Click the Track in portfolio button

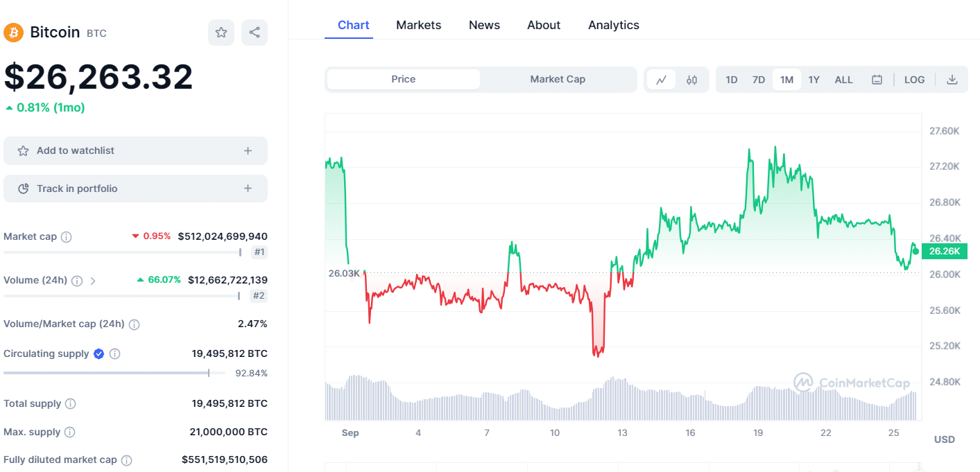(135, 189)
